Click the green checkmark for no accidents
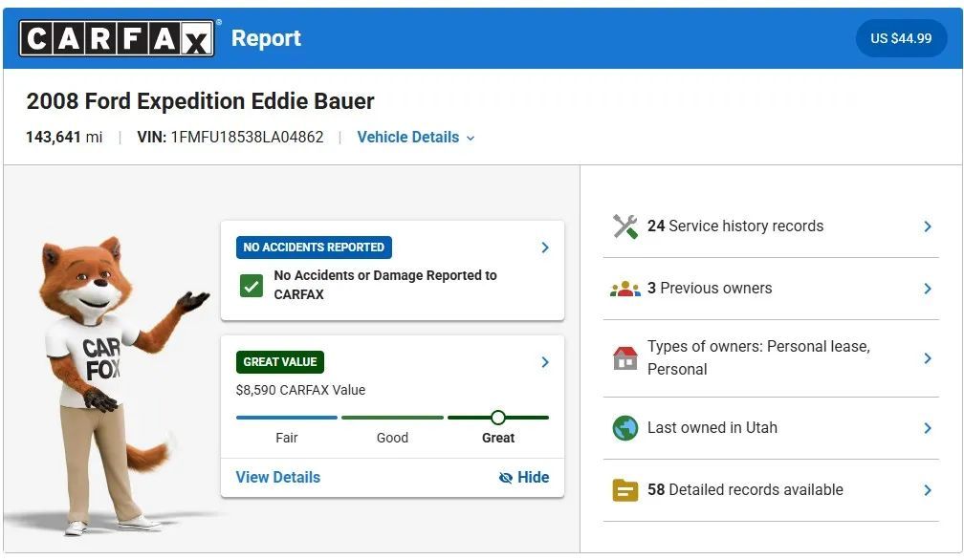This screenshot has height=560, width=964. pos(251,285)
